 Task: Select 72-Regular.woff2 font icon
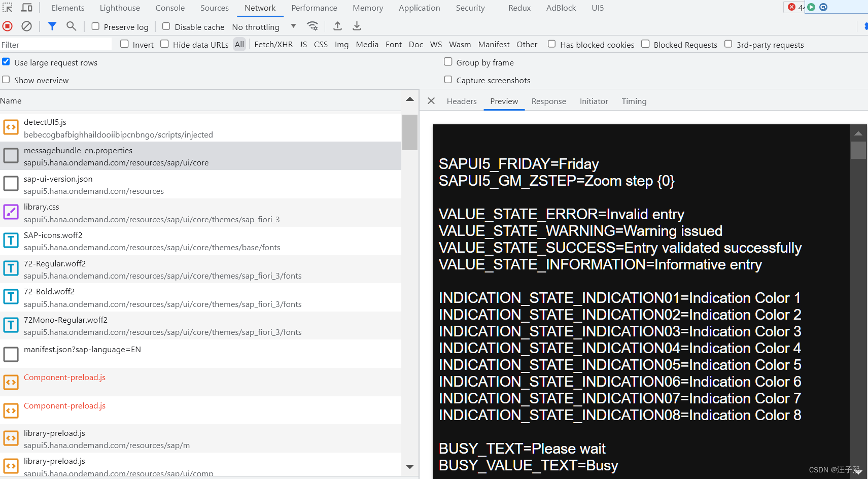11,268
